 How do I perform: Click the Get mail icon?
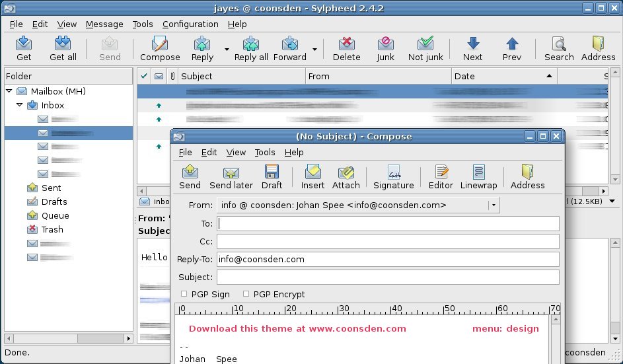coord(24,44)
